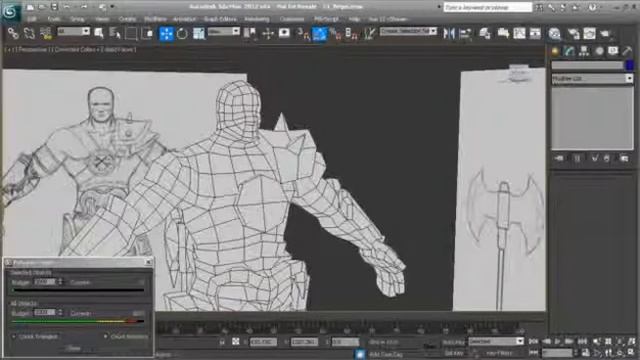
Task: Open the Reference Coordinate System dropdown
Action: 224,31
